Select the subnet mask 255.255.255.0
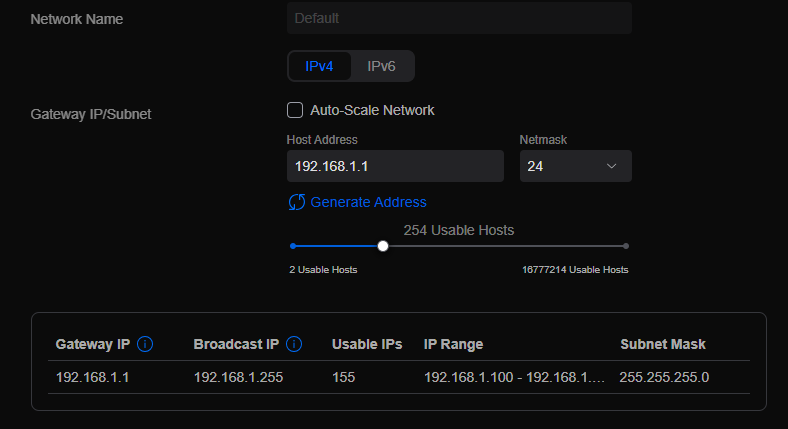The width and height of the screenshot is (788, 429). pyautogui.click(x=664, y=377)
